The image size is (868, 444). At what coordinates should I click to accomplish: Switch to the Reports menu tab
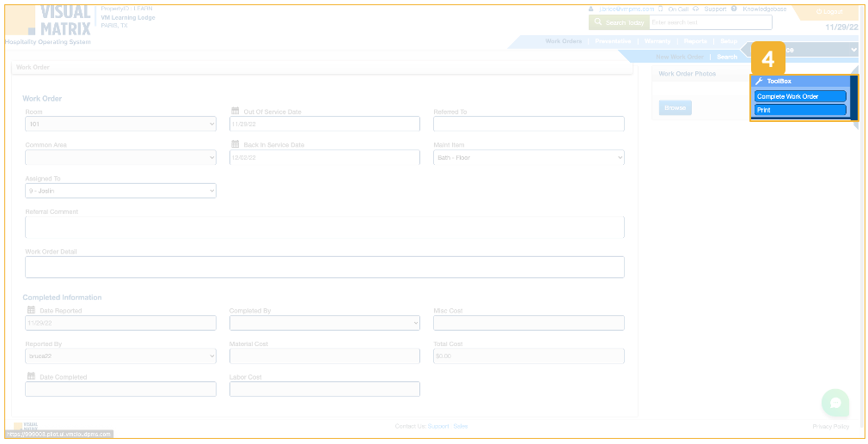click(695, 41)
